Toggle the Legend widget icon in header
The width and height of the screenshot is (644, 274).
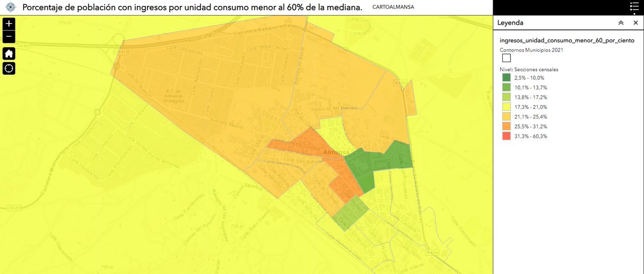point(633,8)
